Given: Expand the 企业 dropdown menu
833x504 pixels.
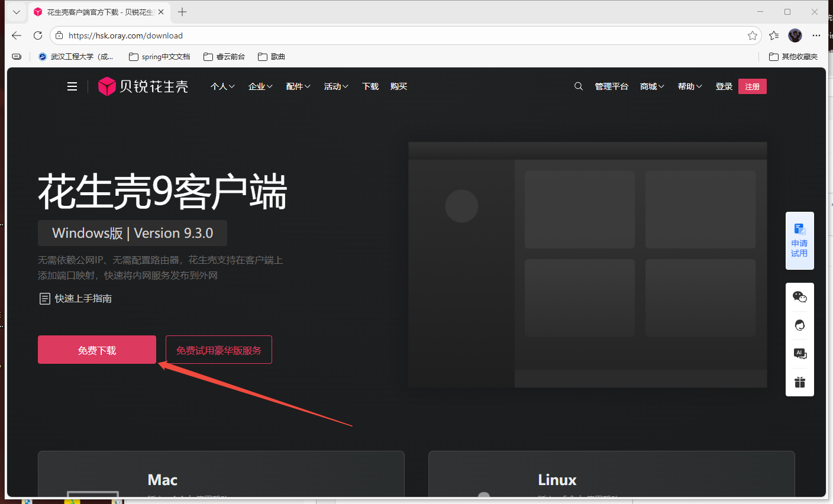Looking at the screenshot, I should coord(260,86).
